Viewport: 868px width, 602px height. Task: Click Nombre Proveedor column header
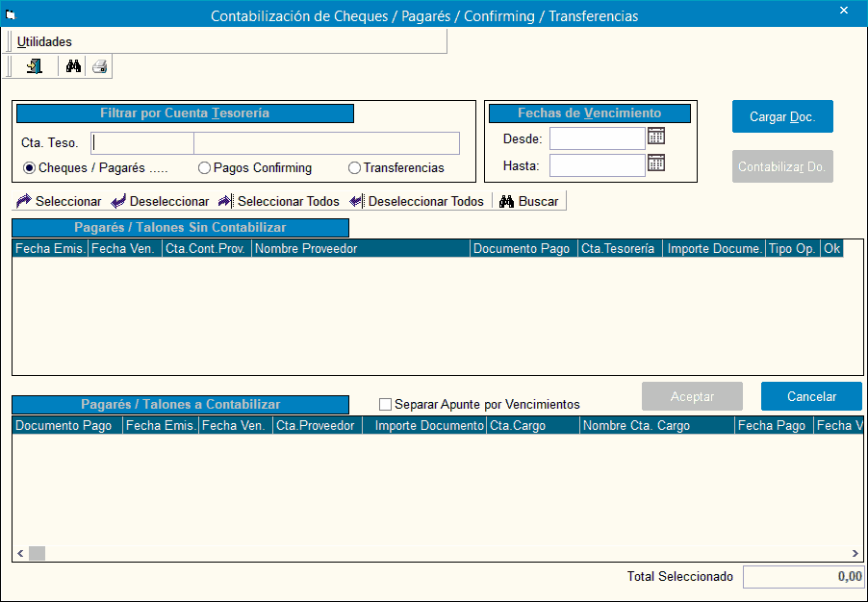[x=360, y=249]
